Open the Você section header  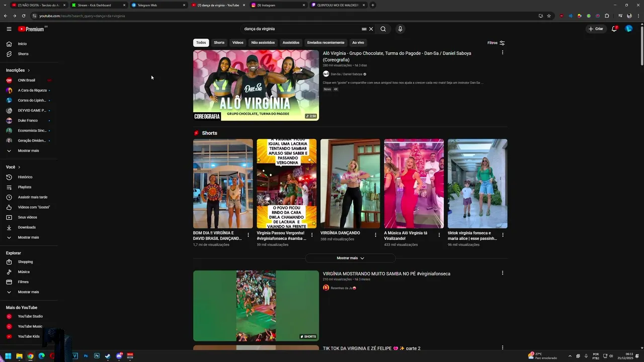tap(13, 167)
